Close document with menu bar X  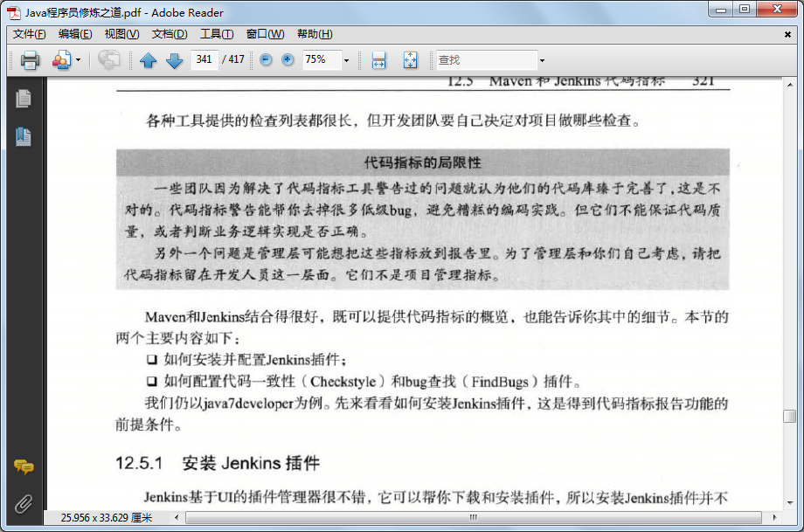pyautogui.click(x=787, y=34)
